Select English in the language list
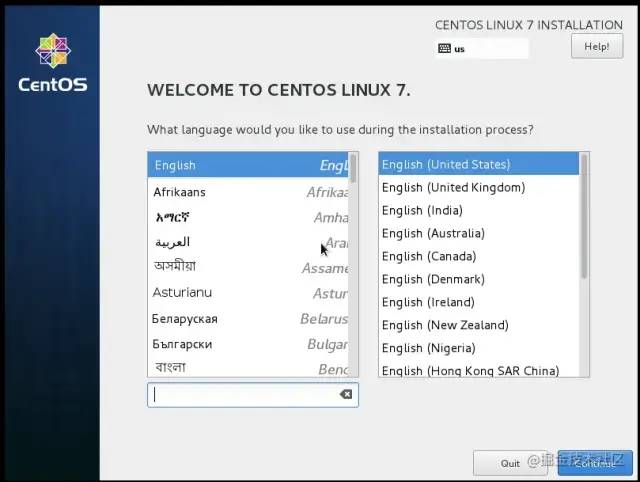Screen dimensions: 640x482 tap(248, 165)
